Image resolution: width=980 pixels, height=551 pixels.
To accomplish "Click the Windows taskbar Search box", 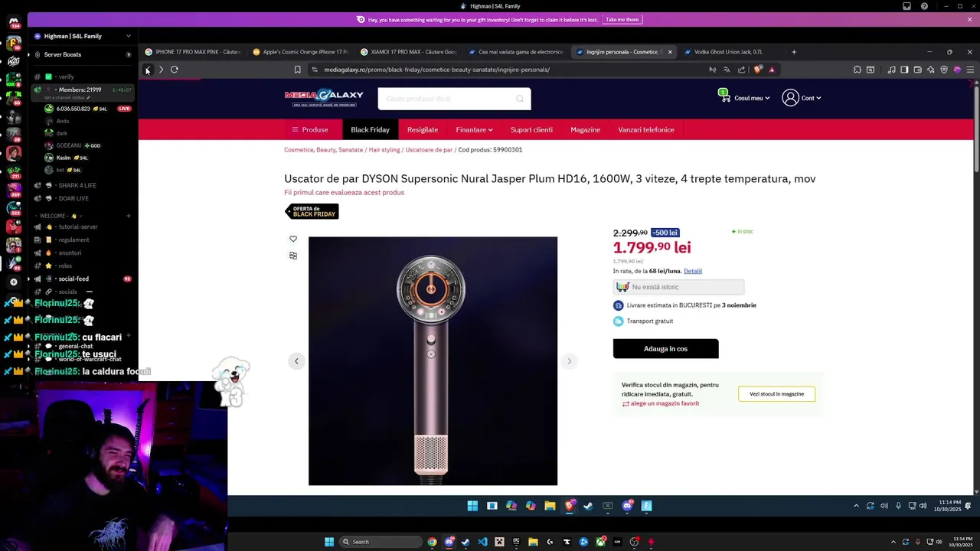I will pos(381,542).
